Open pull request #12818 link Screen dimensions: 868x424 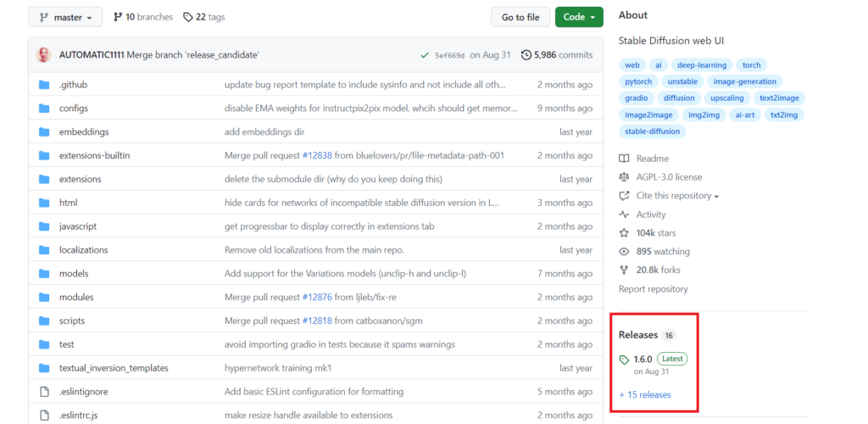(x=317, y=321)
